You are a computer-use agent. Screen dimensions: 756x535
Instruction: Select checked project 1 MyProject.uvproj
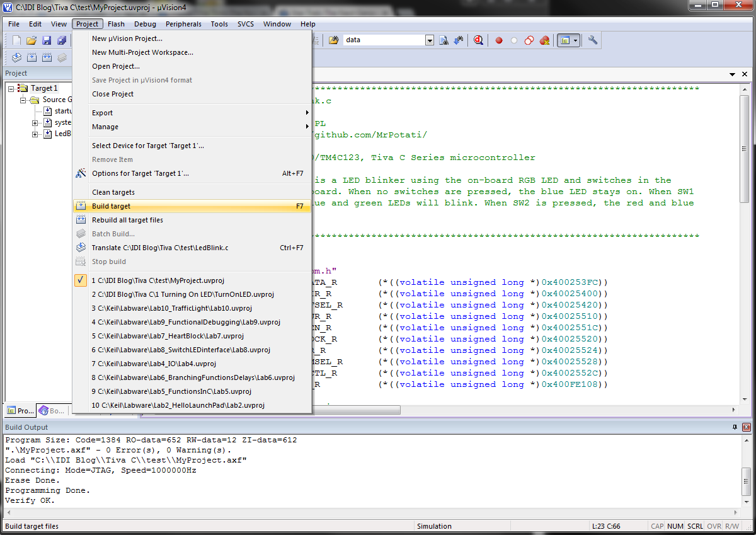(x=192, y=280)
